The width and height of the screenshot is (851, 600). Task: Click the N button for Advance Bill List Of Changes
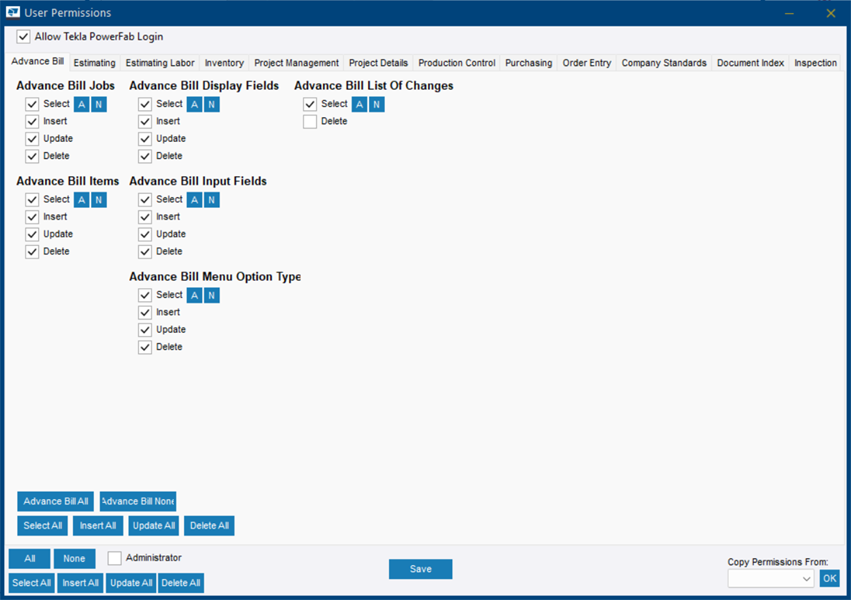point(377,104)
